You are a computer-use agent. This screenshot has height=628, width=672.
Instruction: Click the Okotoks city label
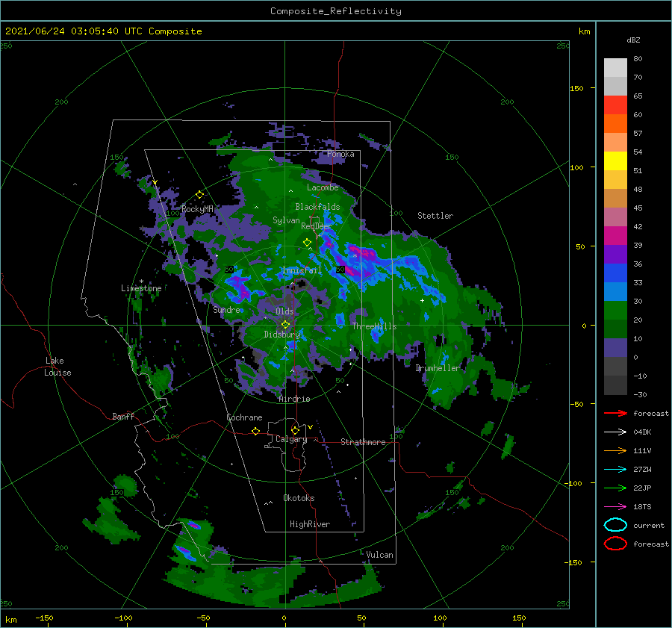click(x=299, y=498)
